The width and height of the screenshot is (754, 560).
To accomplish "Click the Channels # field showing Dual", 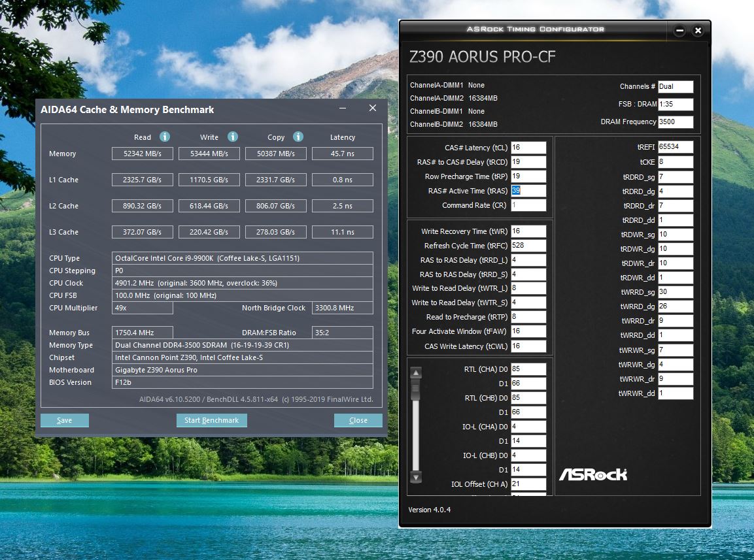I will point(676,86).
